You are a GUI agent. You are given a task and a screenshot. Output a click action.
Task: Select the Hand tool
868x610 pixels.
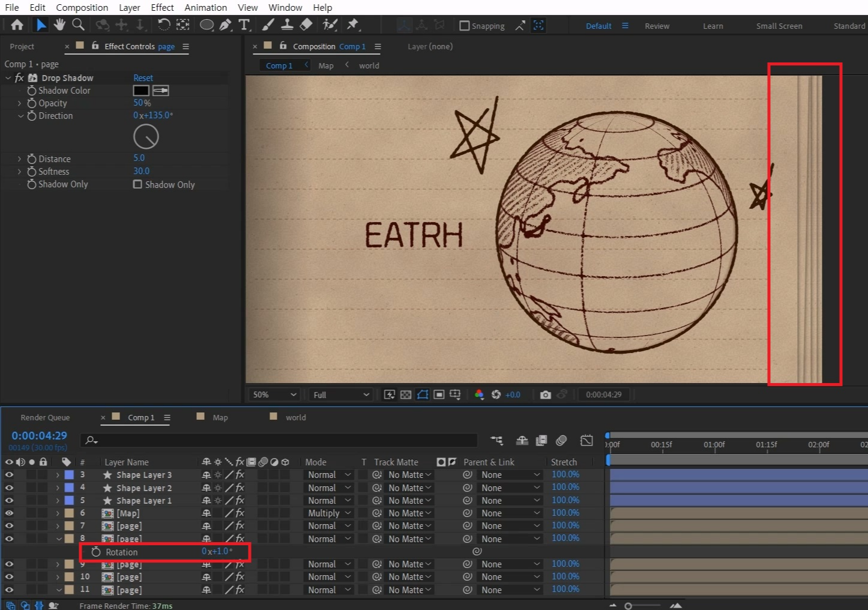(x=59, y=25)
